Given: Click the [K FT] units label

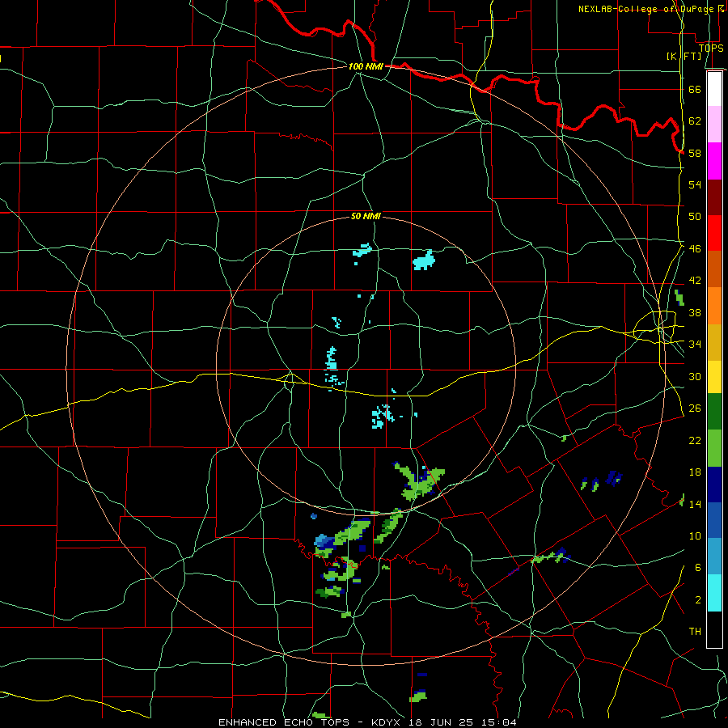Looking at the screenshot, I should [x=684, y=56].
